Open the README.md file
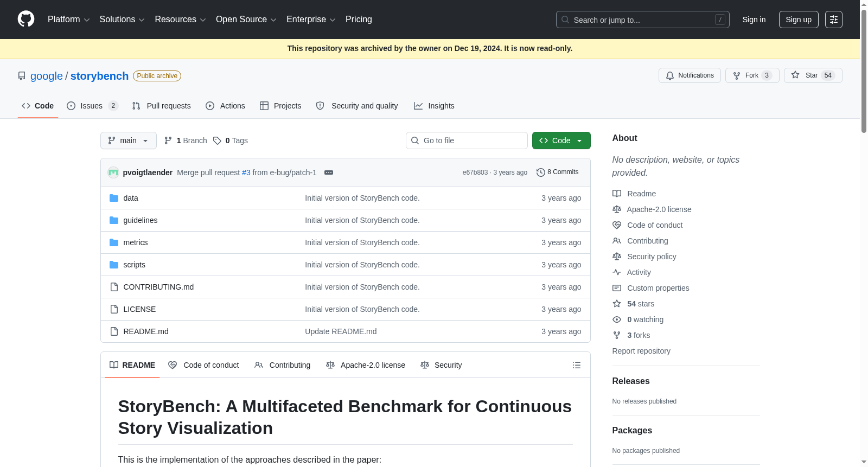 146,331
